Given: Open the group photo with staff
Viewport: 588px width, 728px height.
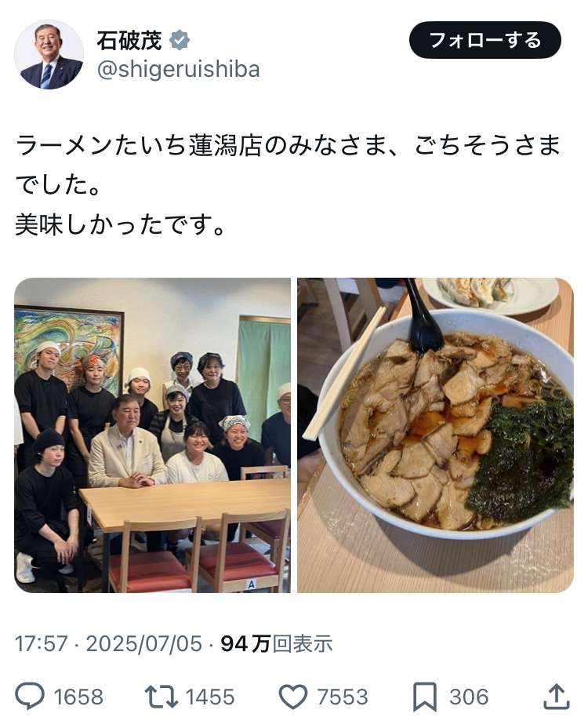Looking at the screenshot, I should [152, 435].
